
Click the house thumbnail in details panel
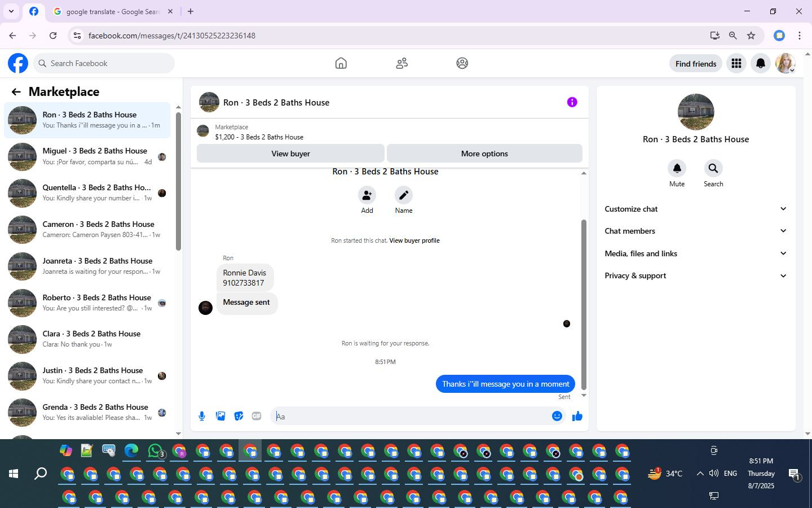pyautogui.click(x=696, y=112)
